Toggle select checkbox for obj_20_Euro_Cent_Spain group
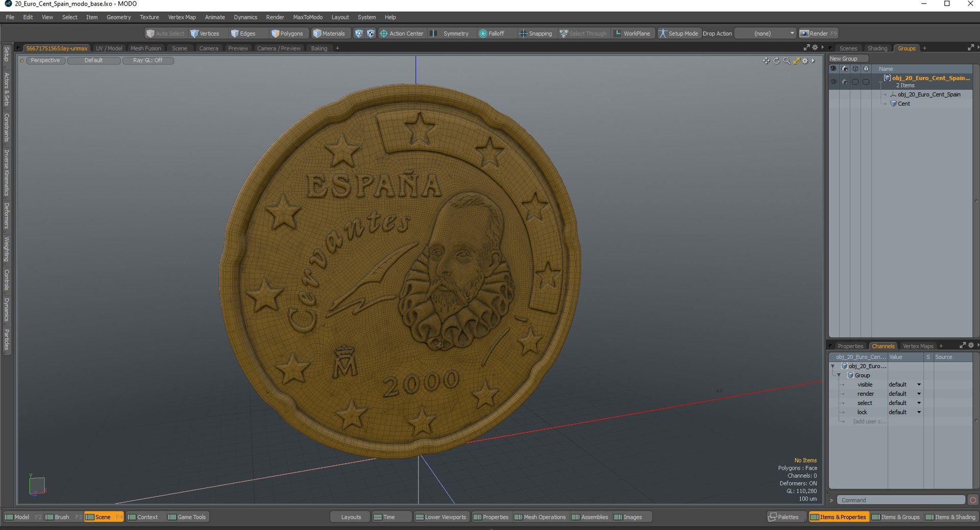980x530 pixels. 855,82
